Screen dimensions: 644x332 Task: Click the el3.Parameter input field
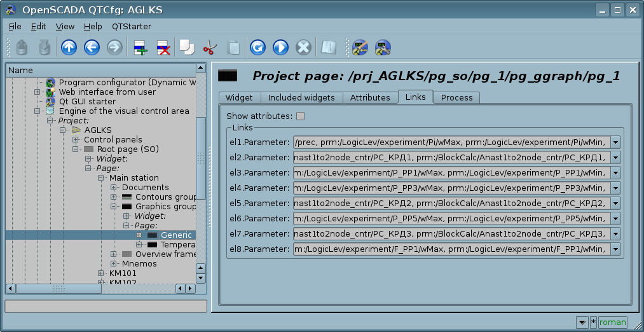click(451, 173)
